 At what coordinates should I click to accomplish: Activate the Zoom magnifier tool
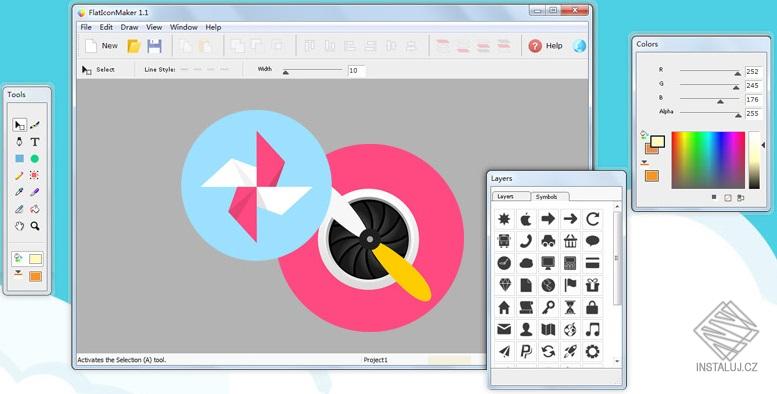[35, 226]
